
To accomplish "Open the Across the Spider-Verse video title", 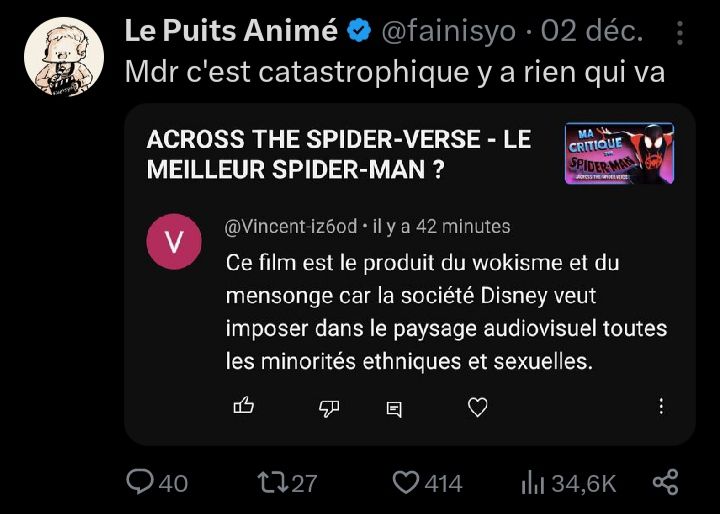I will pos(338,155).
